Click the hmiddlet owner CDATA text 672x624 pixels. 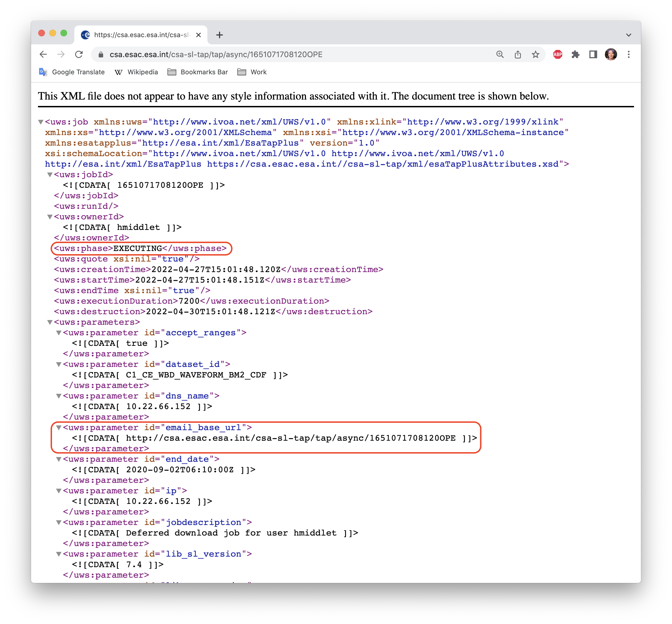pyautogui.click(x=138, y=227)
